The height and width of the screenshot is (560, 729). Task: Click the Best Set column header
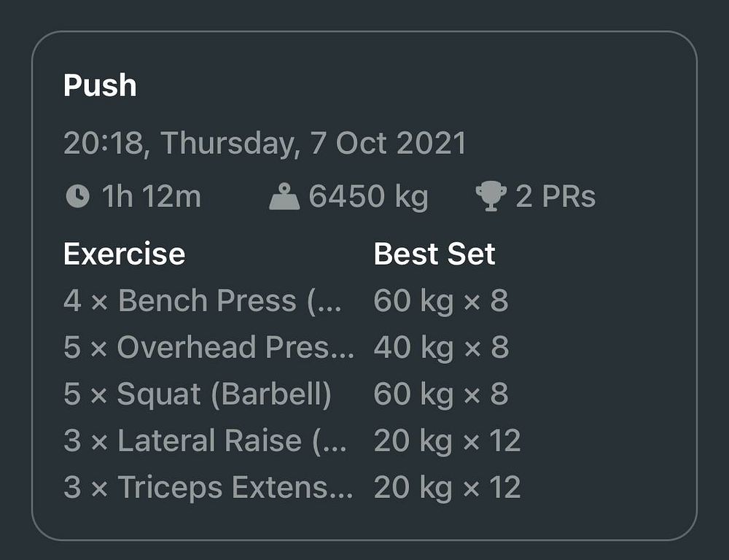tap(434, 254)
